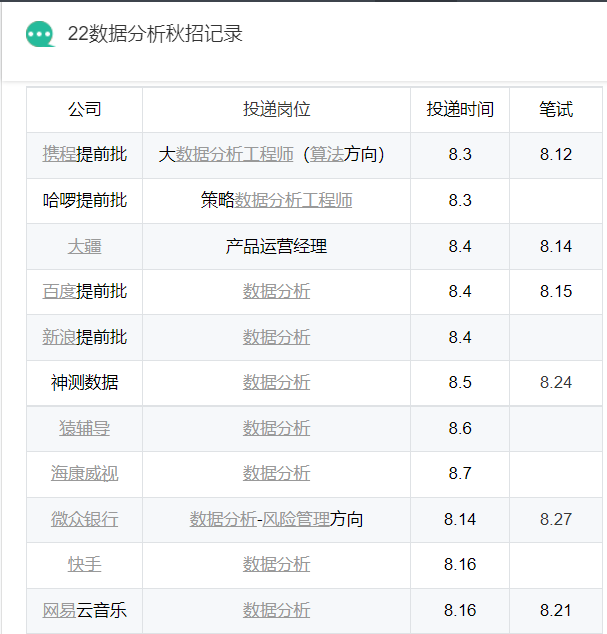Open the 猿辅导 company link

tap(85, 428)
